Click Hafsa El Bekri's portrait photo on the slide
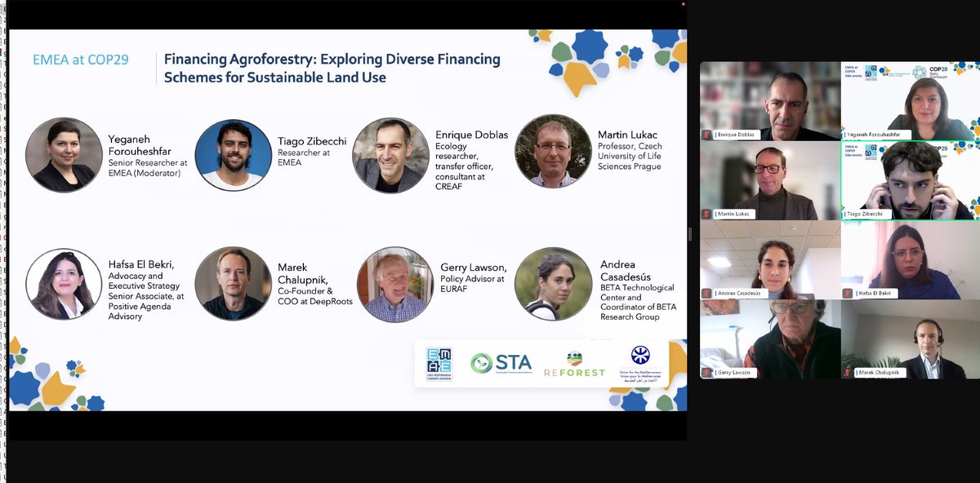 64,284
